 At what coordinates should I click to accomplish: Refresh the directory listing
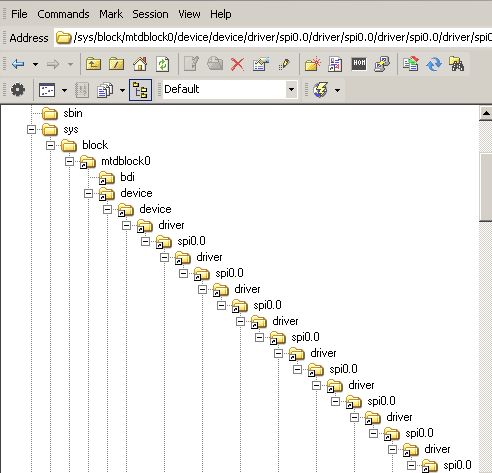pos(162,64)
